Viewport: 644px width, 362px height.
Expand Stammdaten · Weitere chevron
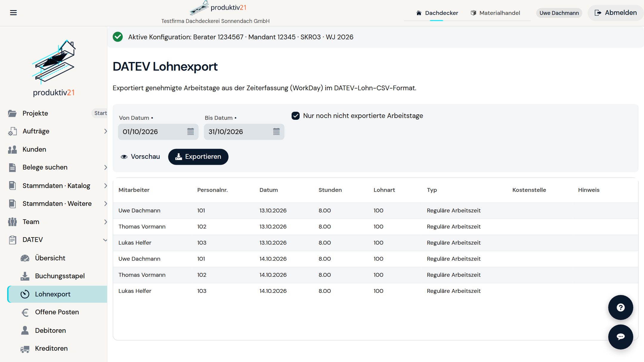tap(105, 203)
